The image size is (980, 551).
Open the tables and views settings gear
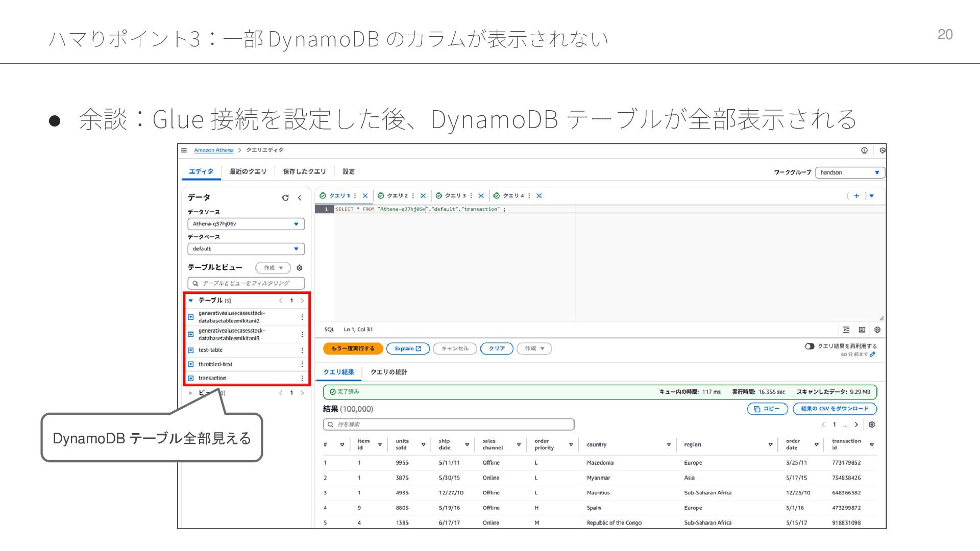[300, 268]
